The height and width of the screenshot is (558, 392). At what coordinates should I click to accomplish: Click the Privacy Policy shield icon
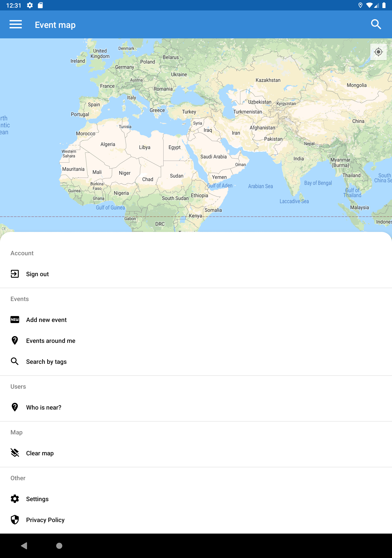[15, 520]
